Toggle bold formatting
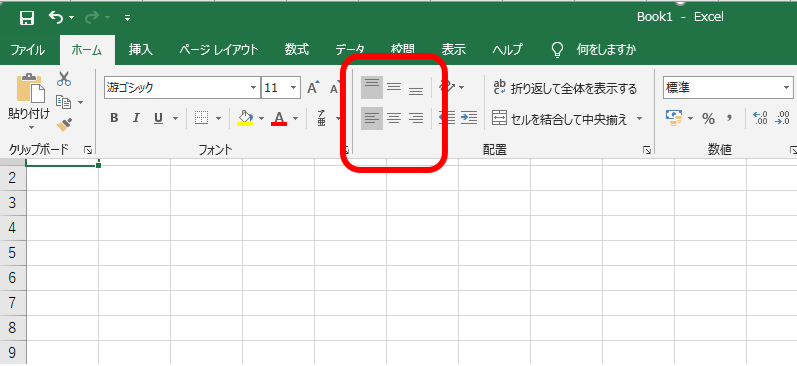This screenshot has width=797, height=366. pos(114,118)
